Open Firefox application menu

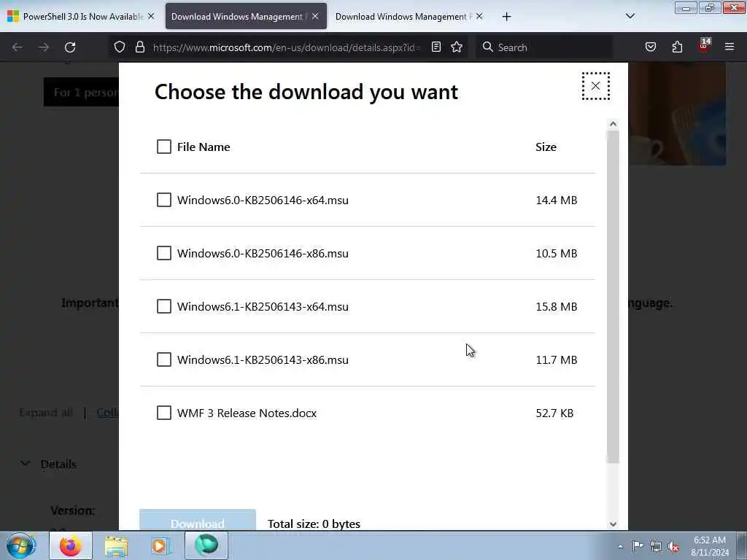(729, 47)
